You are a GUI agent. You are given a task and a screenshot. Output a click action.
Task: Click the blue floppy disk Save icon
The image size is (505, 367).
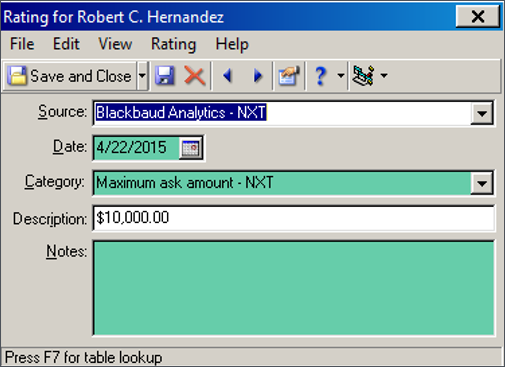(165, 76)
